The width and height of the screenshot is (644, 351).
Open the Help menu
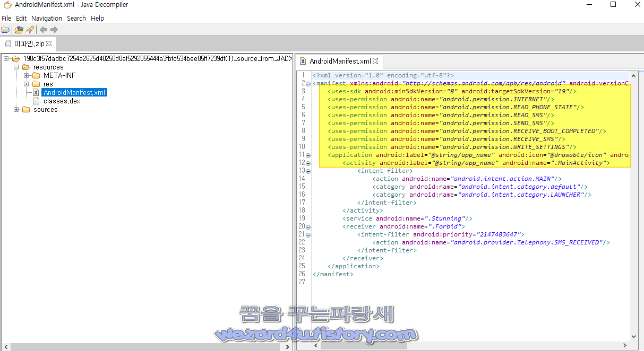[x=97, y=18]
